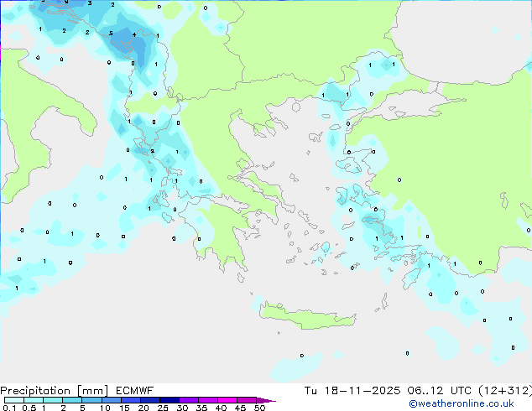Click the 'ECMWF' model label

pyautogui.click(x=135, y=391)
